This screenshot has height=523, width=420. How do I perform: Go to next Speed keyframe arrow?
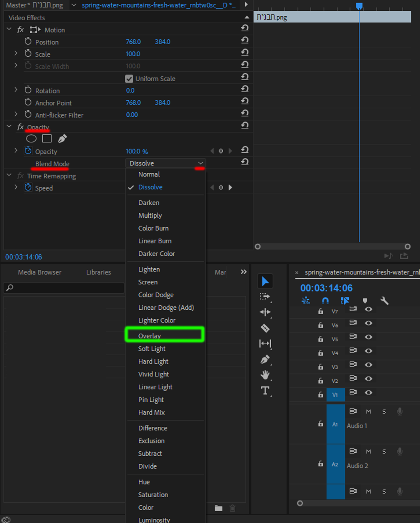[x=230, y=187]
